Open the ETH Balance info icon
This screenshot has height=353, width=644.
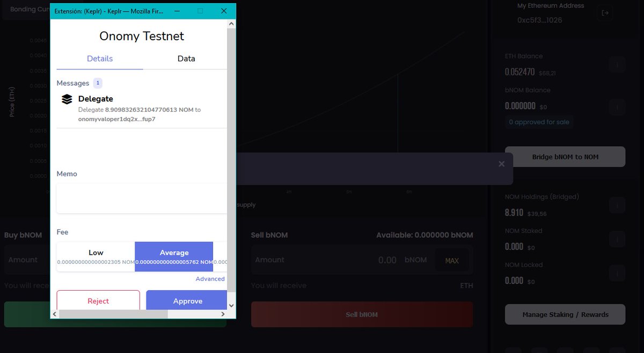point(617,64)
